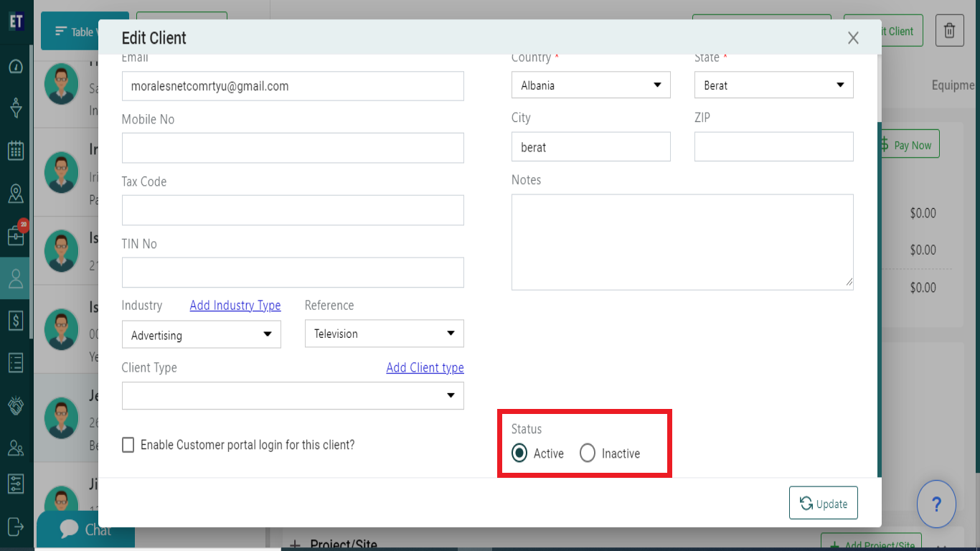
Task: Open the dollar invoice icon in sidebar
Action: pos(16,321)
